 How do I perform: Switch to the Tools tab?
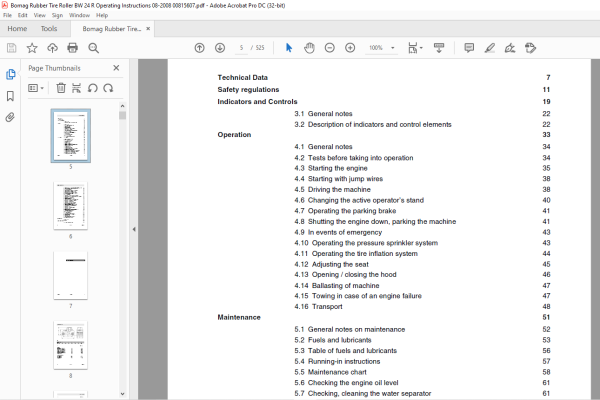pos(49,29)
